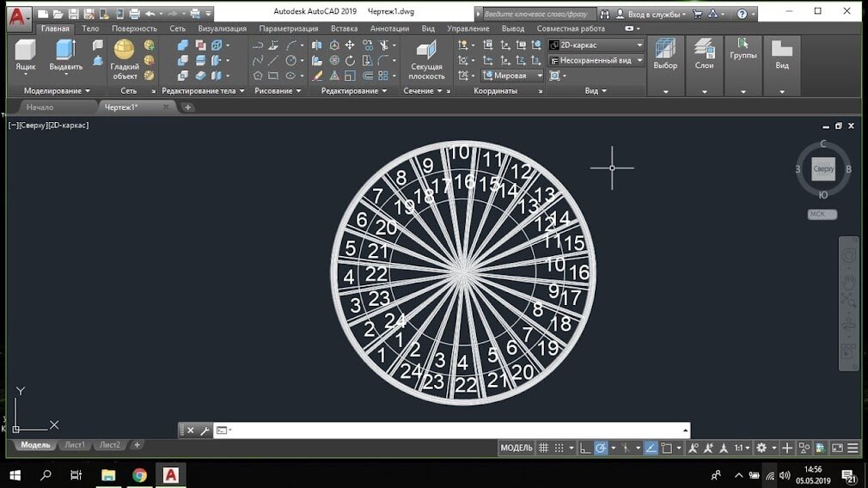Open the Selection (Выбор) panel button
Screen dimensions: 868x488
665,65
